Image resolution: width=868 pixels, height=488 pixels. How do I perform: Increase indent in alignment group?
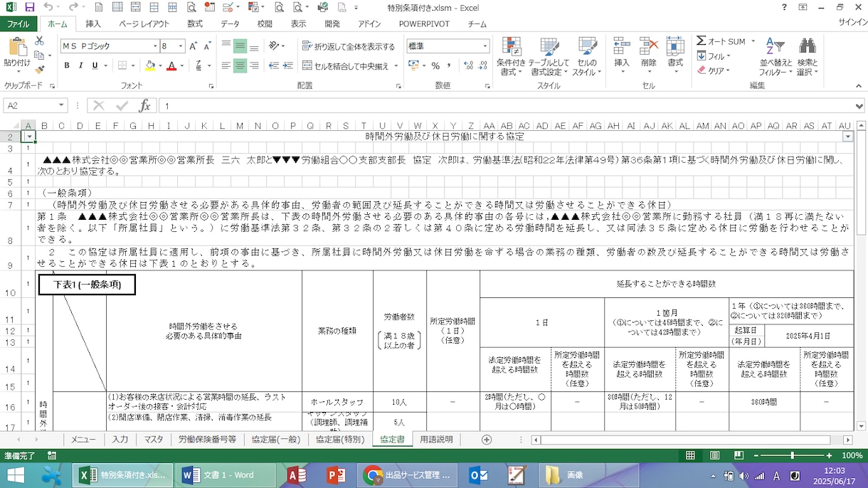[x=287, y=65]
